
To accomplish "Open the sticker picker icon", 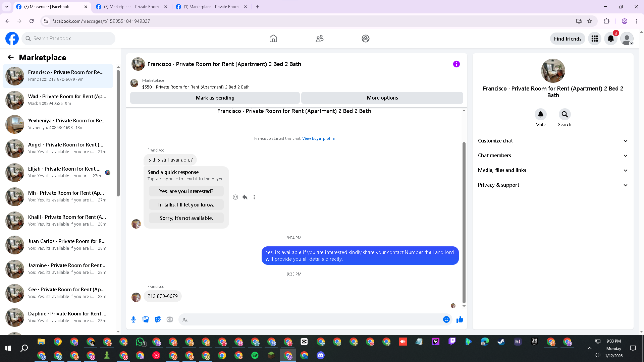I will [x=158, y=319].
